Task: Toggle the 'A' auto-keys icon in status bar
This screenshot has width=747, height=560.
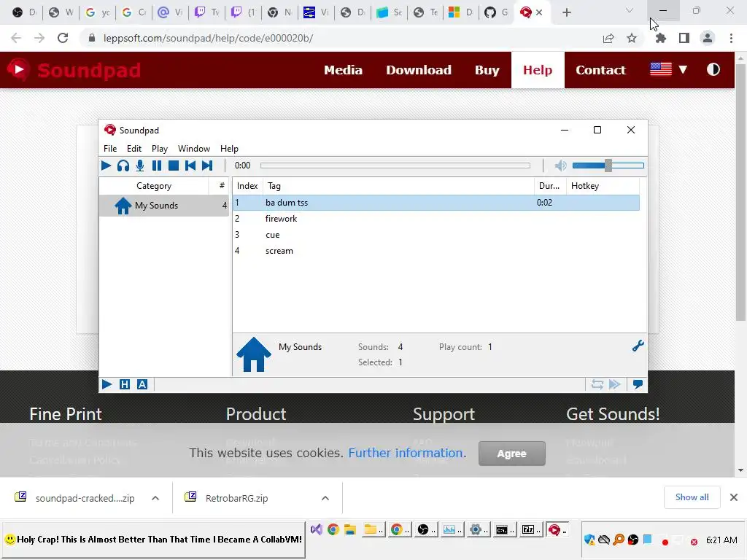Action: tap(142, 384)
